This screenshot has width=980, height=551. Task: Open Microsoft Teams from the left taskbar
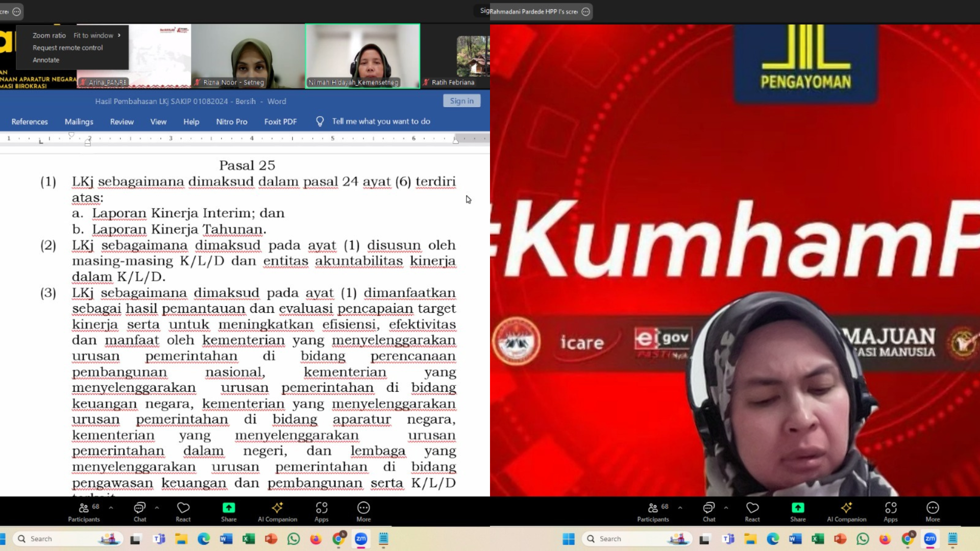click(159, 539)
